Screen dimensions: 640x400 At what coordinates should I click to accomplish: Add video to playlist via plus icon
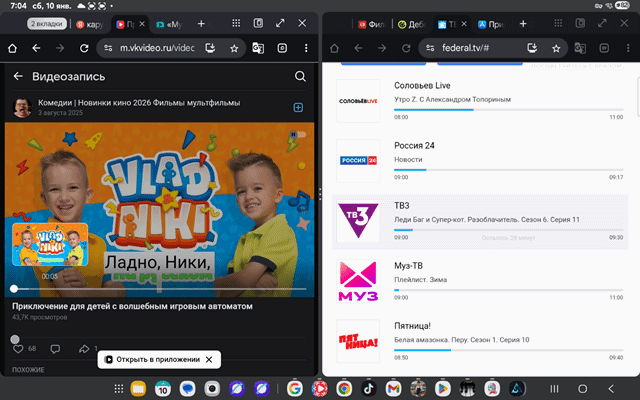coord(298,108)
